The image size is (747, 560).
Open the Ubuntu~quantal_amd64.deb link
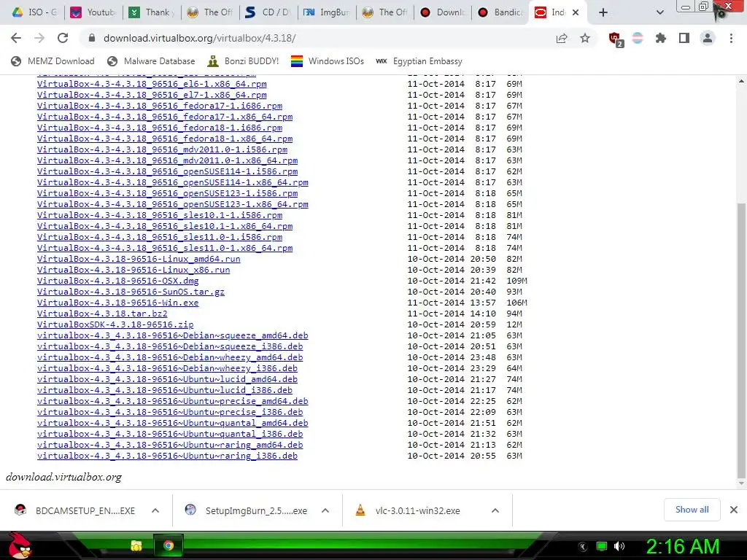coord(172,424)
